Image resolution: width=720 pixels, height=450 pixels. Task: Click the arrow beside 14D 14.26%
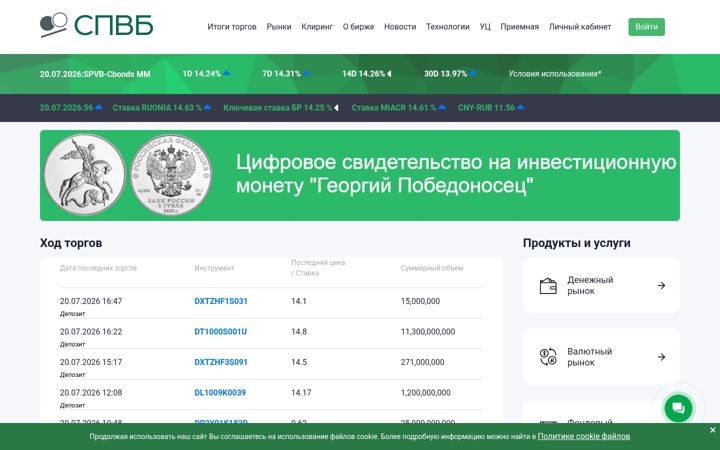click(x=389, y=73)
